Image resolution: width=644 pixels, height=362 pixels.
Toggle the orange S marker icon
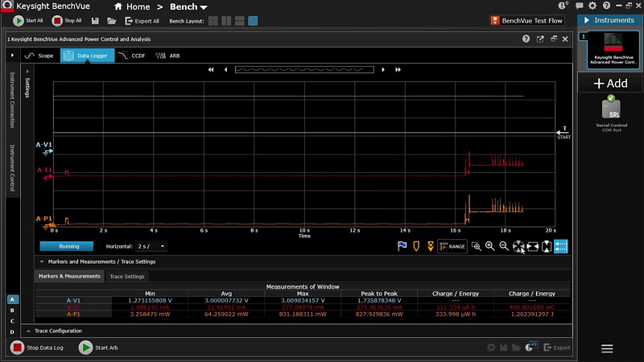click(x=430, y=246)
